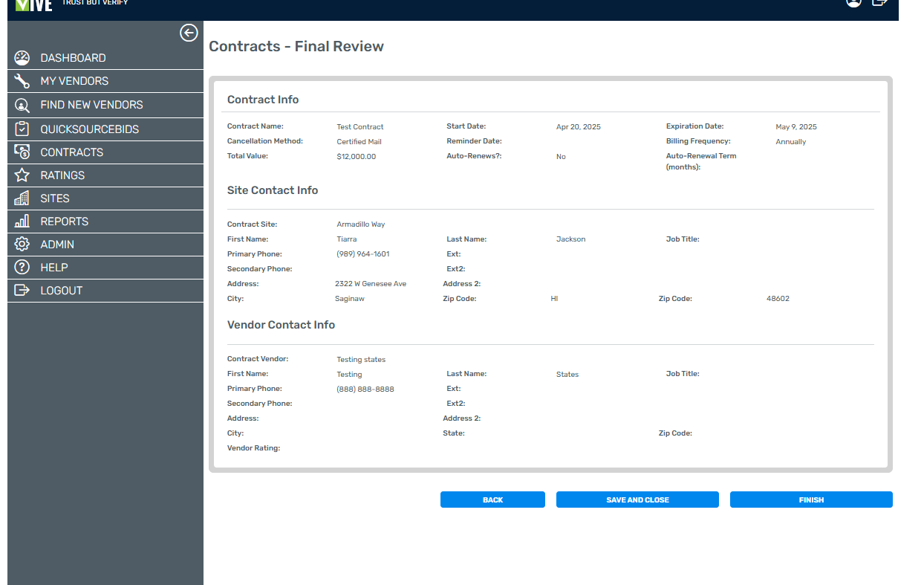The height and width of the screenshot is (585, 924).
Task: Click the zip code 48602
Action: [x=778, y=299]
